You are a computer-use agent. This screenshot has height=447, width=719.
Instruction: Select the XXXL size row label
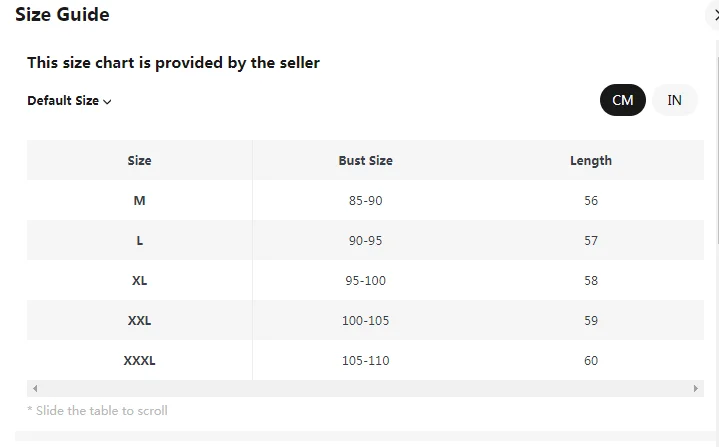(x=139, y=361)
